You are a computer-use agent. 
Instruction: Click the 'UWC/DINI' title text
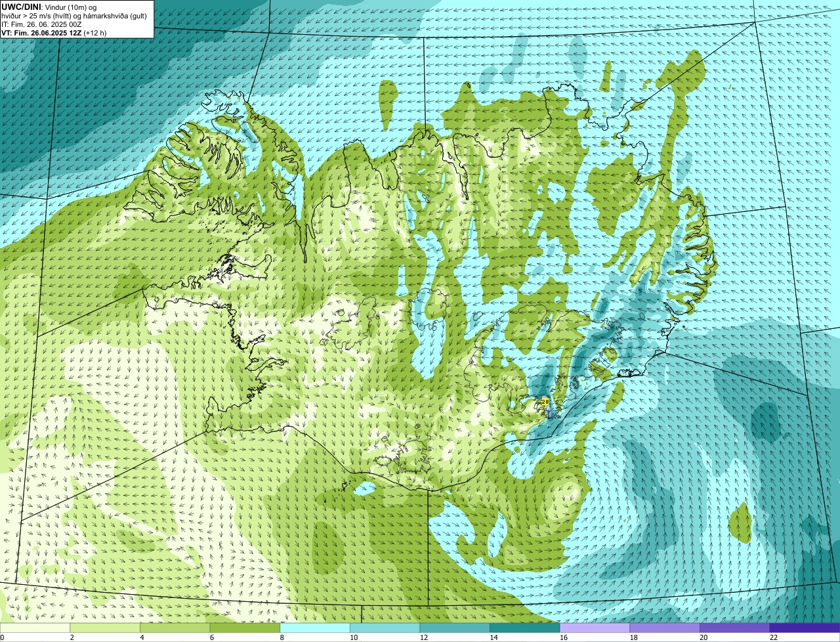click(21, 7)
